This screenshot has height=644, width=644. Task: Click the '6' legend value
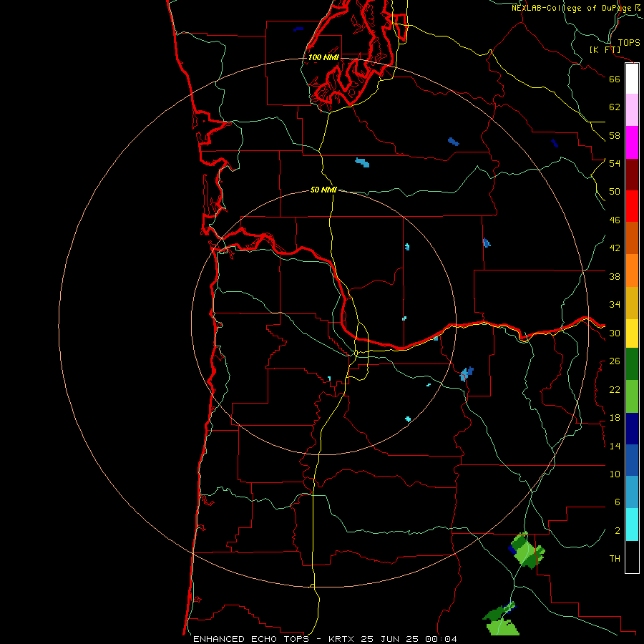tap(617, 502)
